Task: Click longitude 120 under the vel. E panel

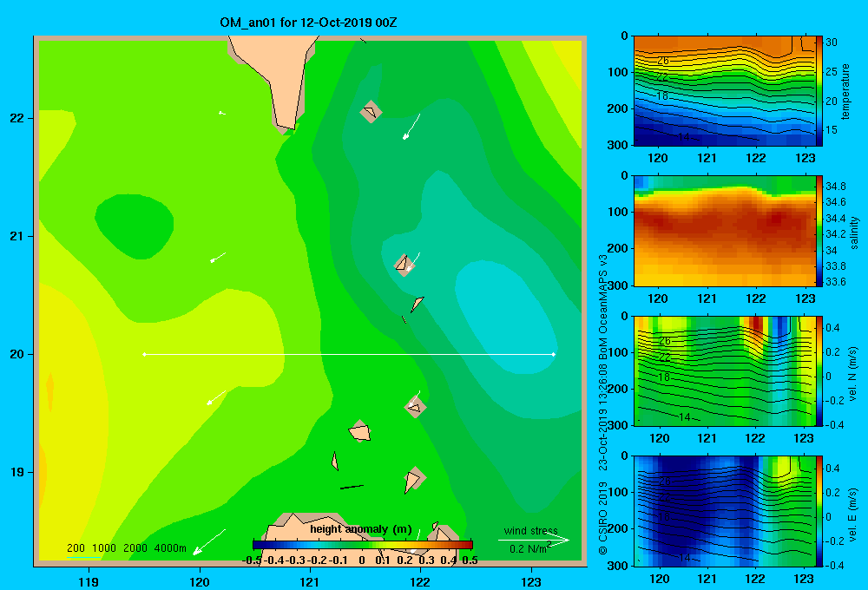Action: tap(660, 579)
